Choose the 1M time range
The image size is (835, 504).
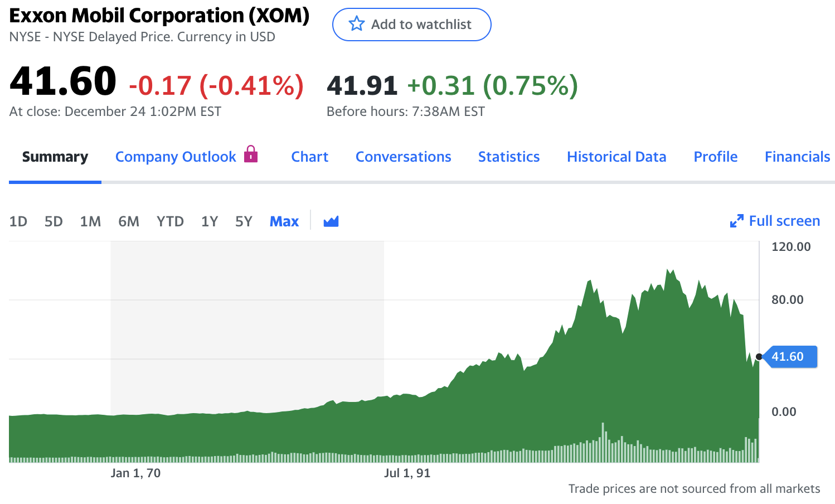coord(90,222)
